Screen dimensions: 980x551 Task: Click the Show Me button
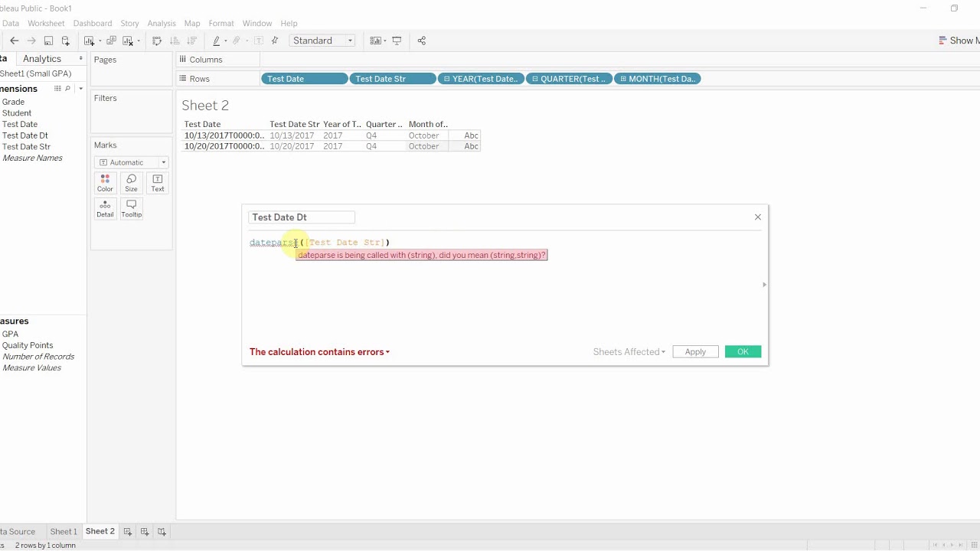coord(959,41)
